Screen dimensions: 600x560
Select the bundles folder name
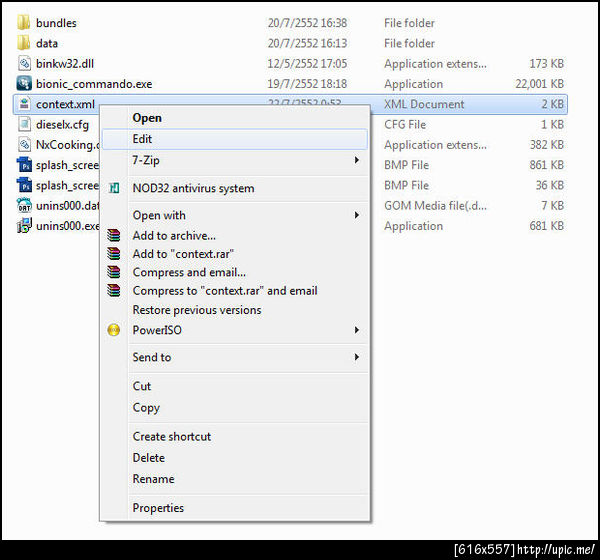(x=56, y=23)
